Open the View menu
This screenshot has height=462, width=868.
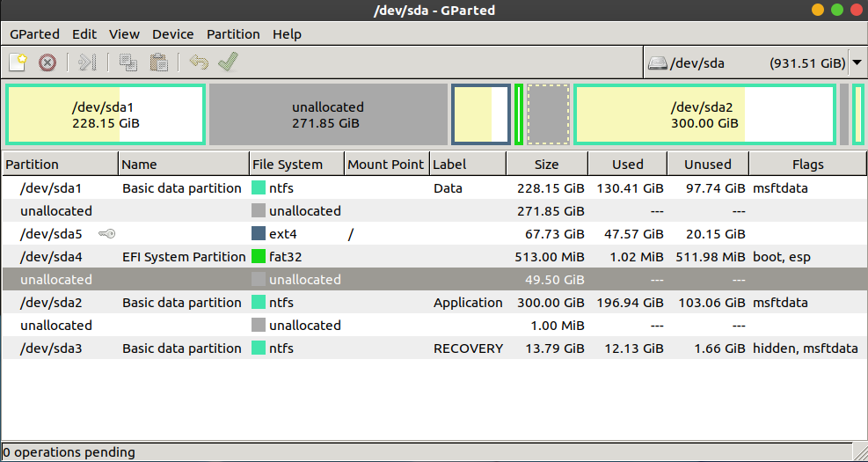click(124, 34)
